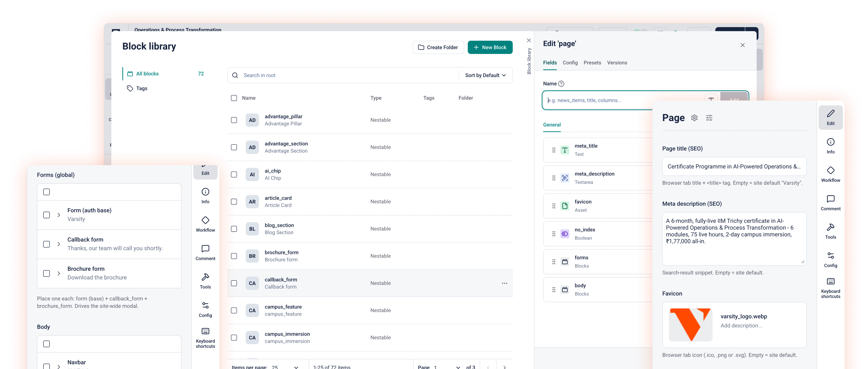Image resolution: width=868 pixels, height=369 pixels.
Task: Expand the Brochure form item
Action: 59,274
